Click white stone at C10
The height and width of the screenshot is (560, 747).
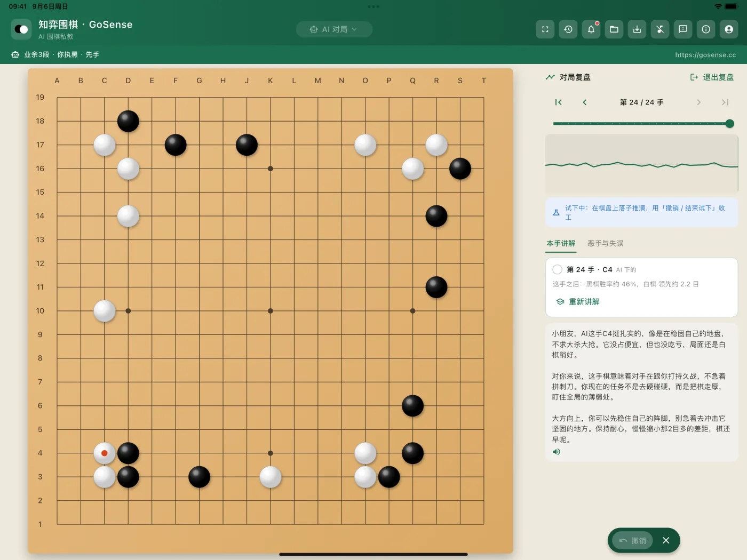105,311
